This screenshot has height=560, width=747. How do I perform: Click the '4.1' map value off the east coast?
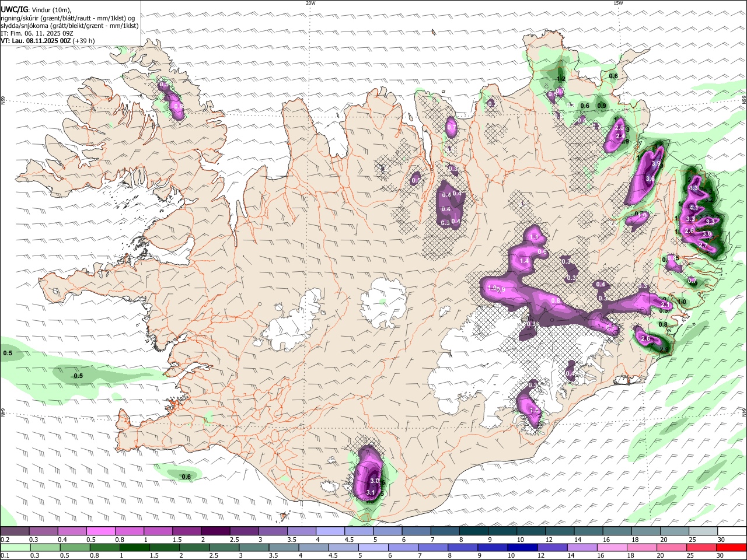tap(694, 208)
